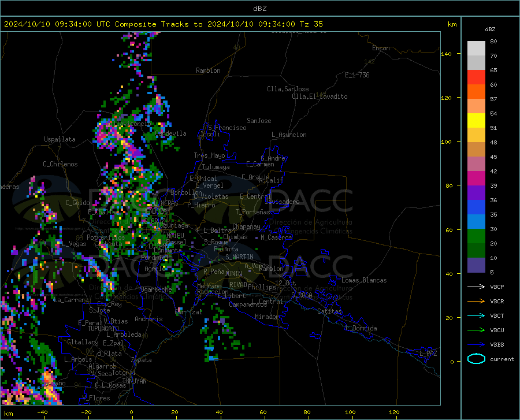This screenshot has width=520, height=420.
Task: Select the light gray 70–80 dBZ swatch
Action: pos(476,48)
